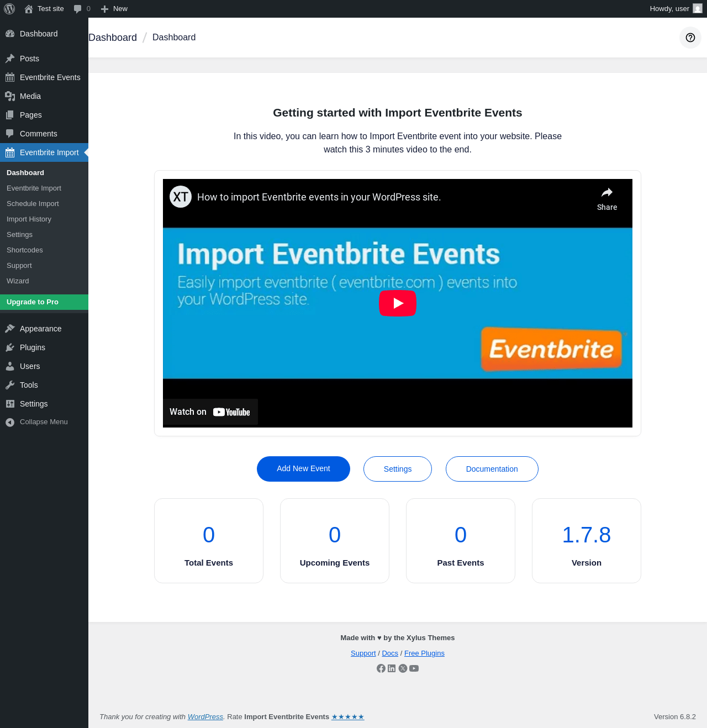Viewport: 707px width, 728px height.
Task: Open Wizard submenu item
Action: (x=18, y=281)
